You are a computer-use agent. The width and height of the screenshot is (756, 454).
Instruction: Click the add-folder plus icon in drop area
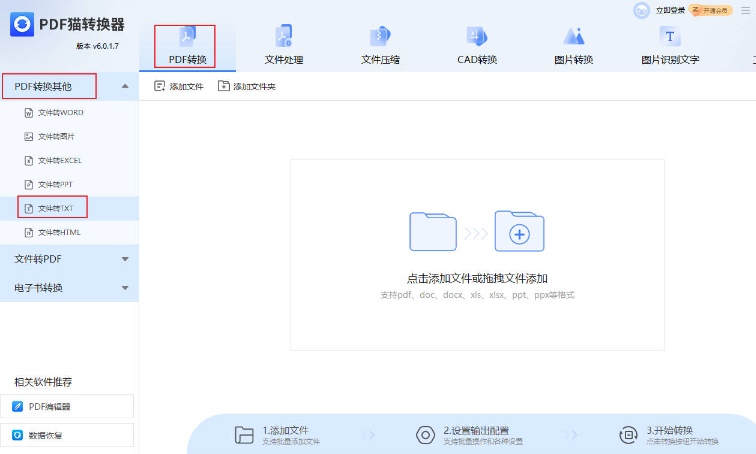click(519, 233)
